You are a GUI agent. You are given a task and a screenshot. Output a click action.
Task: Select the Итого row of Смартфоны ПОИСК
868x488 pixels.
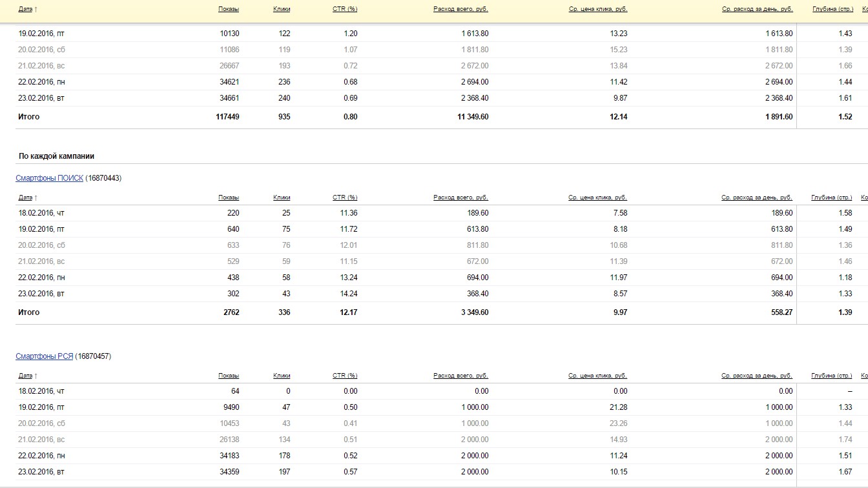click(29, 312)
